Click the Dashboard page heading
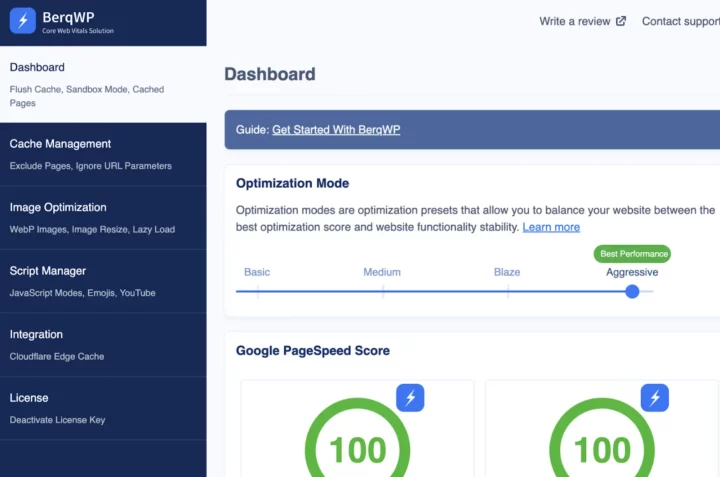The width and height of the screenshot is (720, 477). coord(270,74)
